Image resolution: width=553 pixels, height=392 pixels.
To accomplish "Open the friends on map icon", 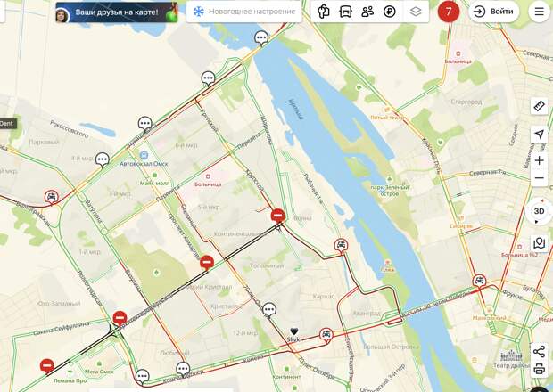I will 367,12.
